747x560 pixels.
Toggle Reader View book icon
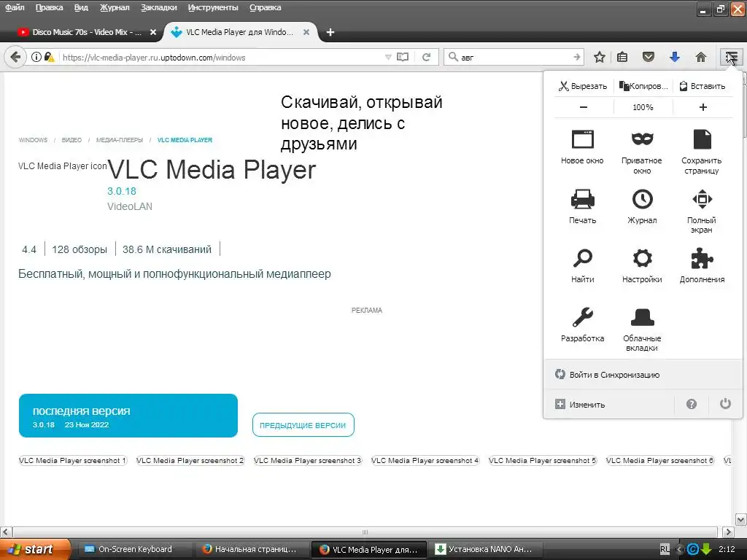403,57
